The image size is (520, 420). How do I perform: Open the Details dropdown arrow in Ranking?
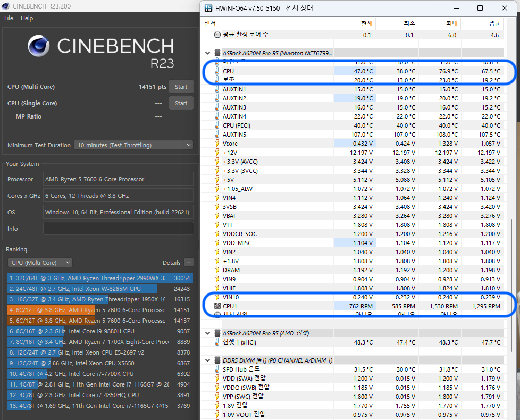pyautogui.click(x=189, y=263)
